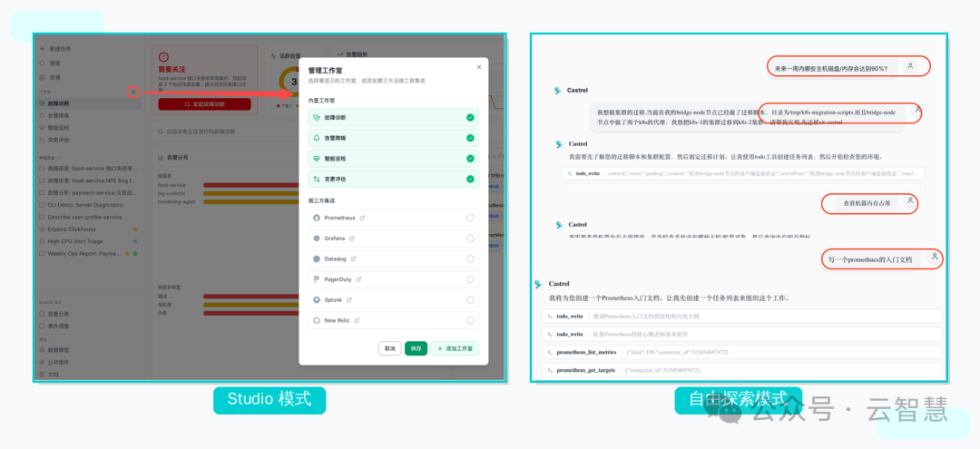Image resolution: width=980 pixels, height=449 pixels.
Task: Toggle the 智能巡检 workspace checkmark in the dialog
Action: coord(470,159)
